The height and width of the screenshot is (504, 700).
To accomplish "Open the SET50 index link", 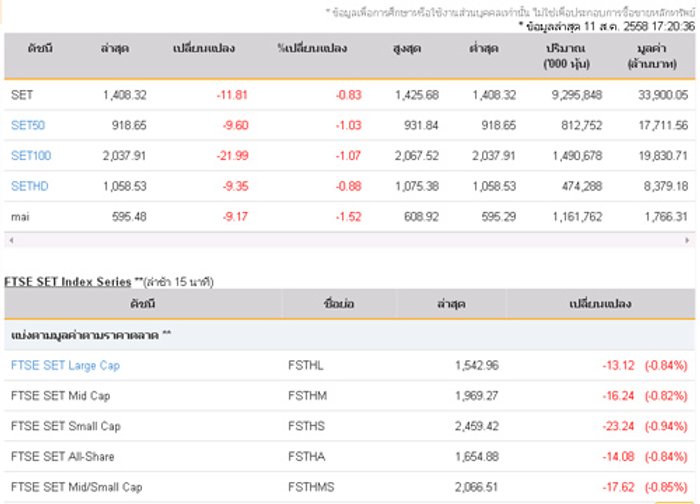I will pos(28,125).
